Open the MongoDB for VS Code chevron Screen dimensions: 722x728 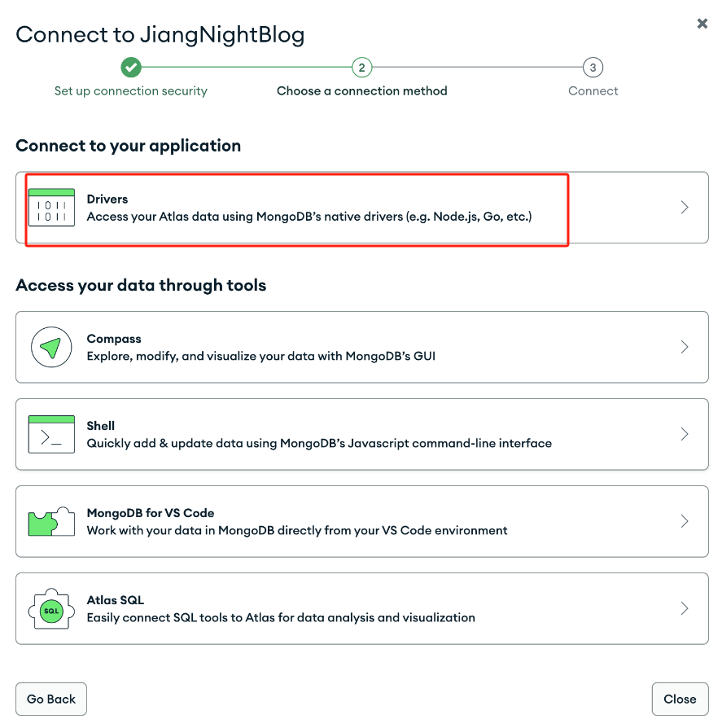[x=685, y=521]
